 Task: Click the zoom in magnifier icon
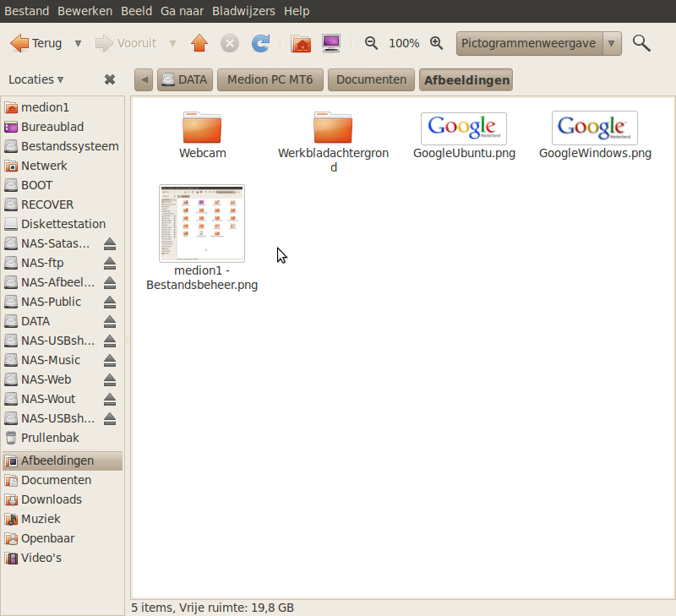[x=436, y=43]
